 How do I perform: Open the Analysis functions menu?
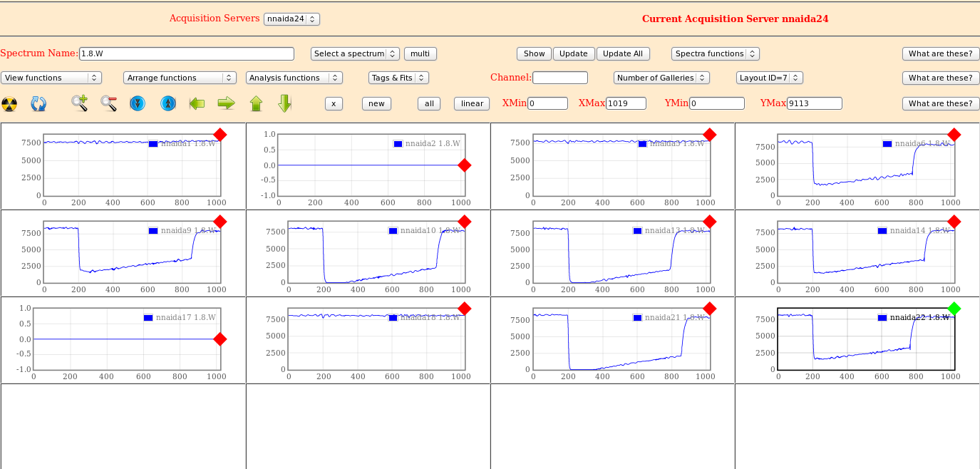[294, 78]
